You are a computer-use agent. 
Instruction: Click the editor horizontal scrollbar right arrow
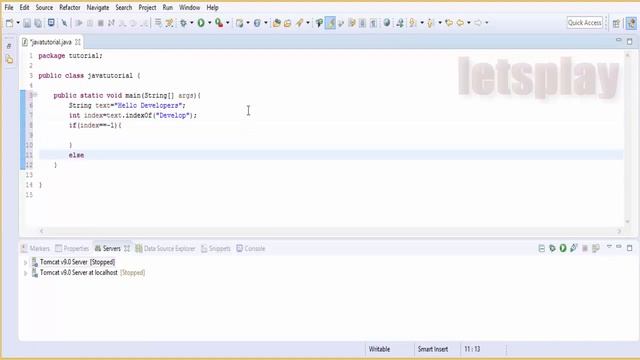(619, 231)
